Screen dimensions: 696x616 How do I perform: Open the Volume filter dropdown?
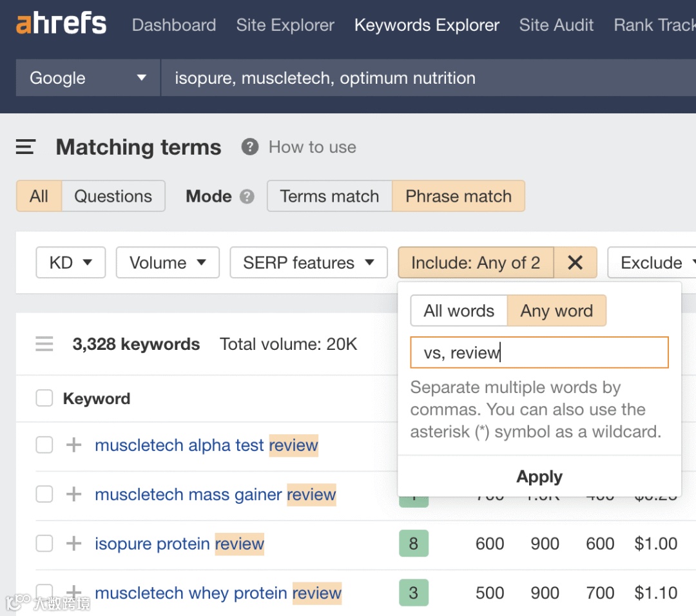pos(167,262)
